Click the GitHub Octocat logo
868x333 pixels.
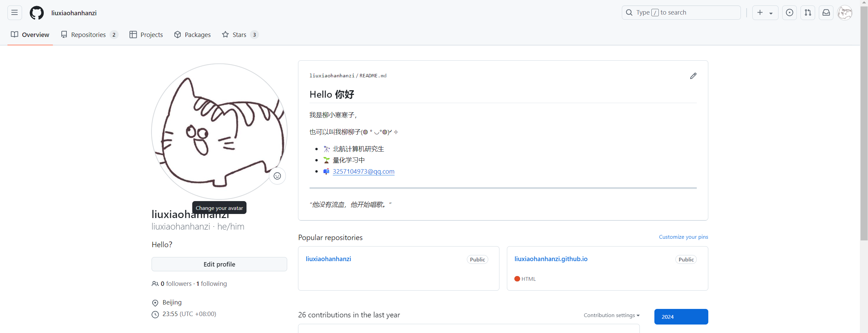click(37, 13)
